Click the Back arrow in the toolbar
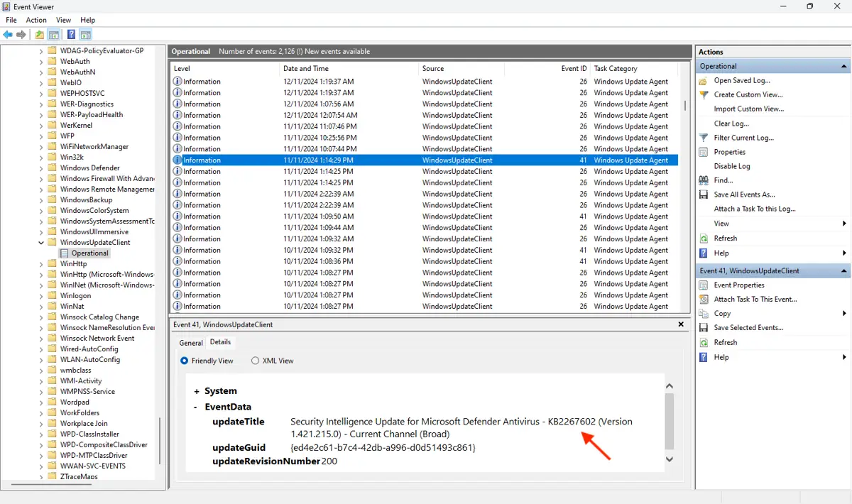852x504 pixels. 8,35
